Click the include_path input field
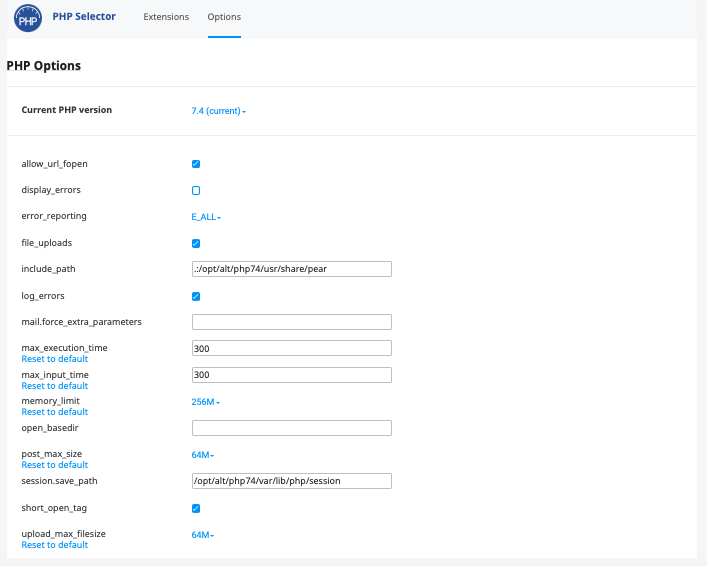This screenshot has height=566, width=707. (x=291, y=269)
